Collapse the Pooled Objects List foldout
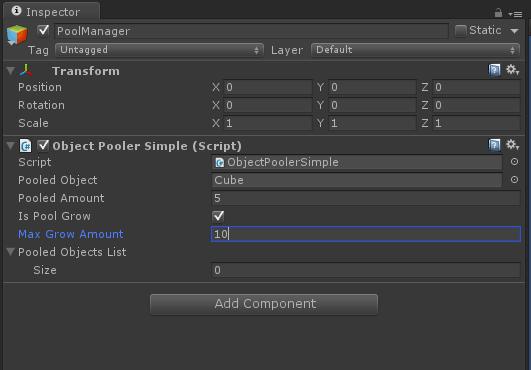This screenshot has height=370, width=531. (x=10, y=252)
